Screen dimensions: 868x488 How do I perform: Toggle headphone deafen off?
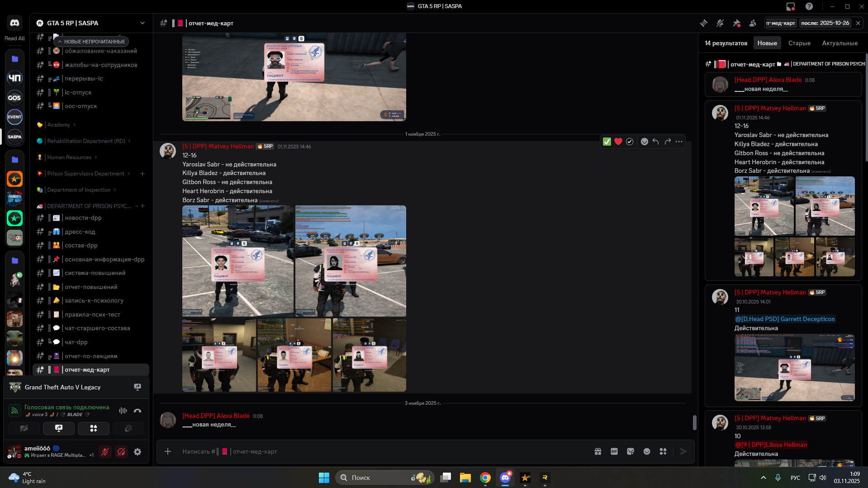(x=121, y=452)
